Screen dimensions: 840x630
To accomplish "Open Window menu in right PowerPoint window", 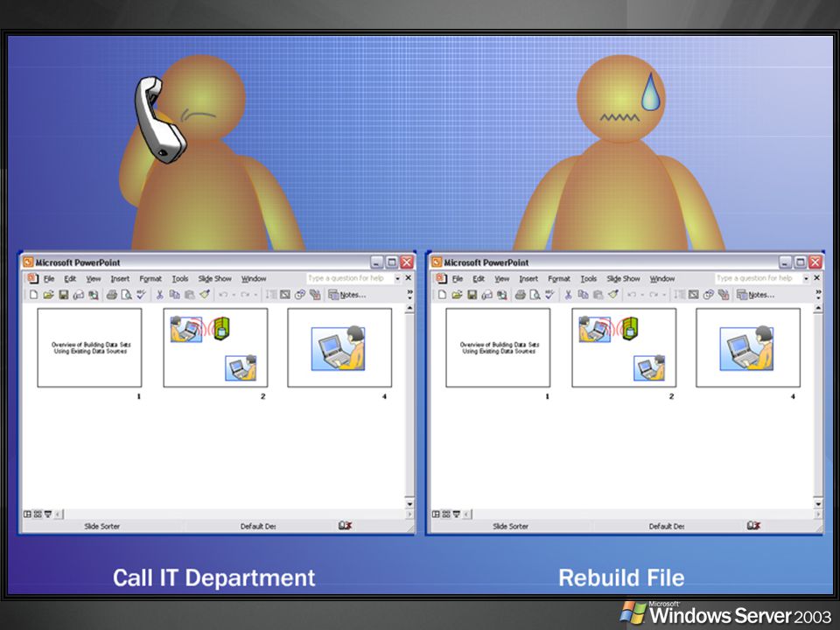I will 662,278.
